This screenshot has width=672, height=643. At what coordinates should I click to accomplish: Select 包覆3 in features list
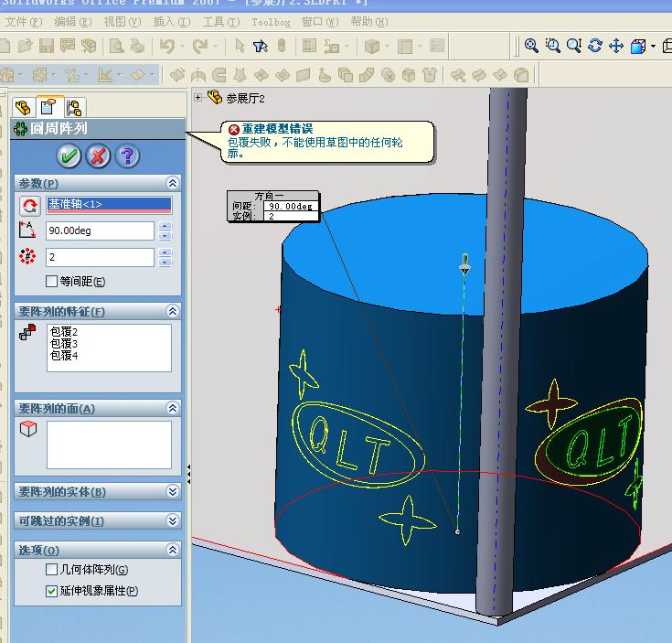tap(64, 343)
